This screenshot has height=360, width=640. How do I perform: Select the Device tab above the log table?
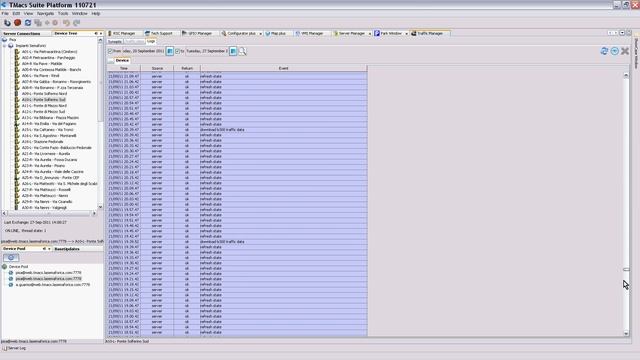[122, 60]
